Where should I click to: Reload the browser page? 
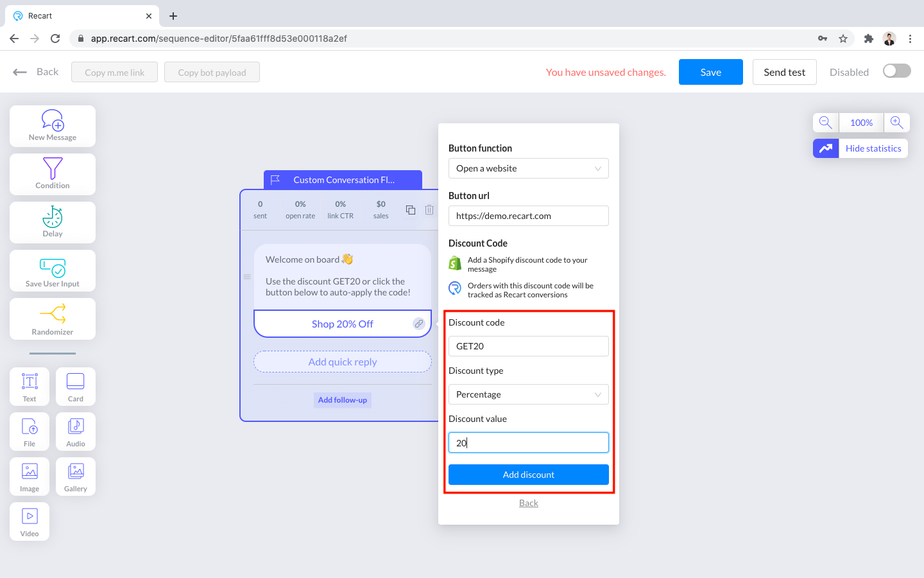coord(55,39)
